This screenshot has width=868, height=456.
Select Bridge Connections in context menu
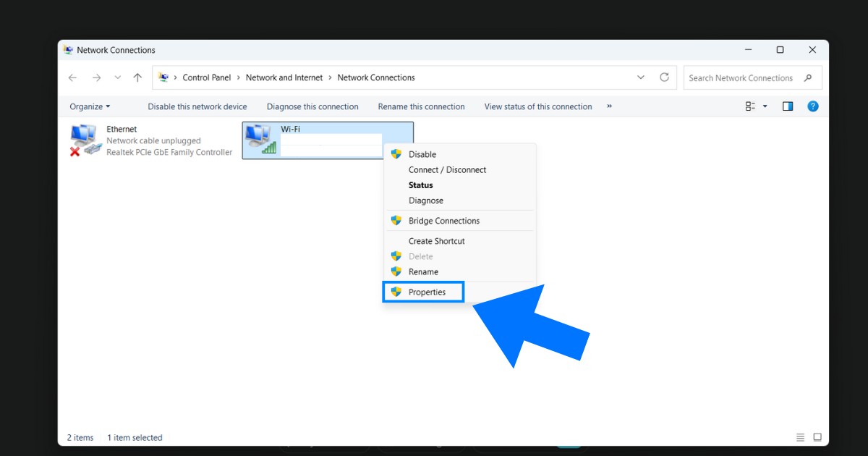point(443,221)
